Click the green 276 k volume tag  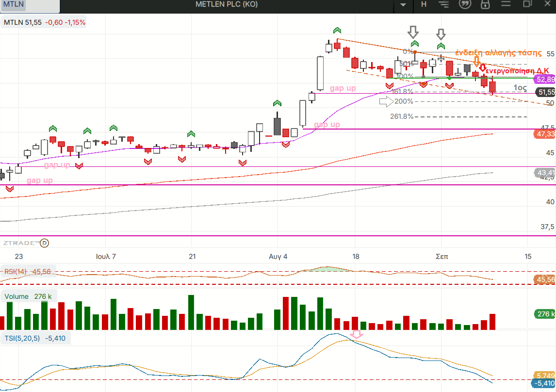click(545, 314)
